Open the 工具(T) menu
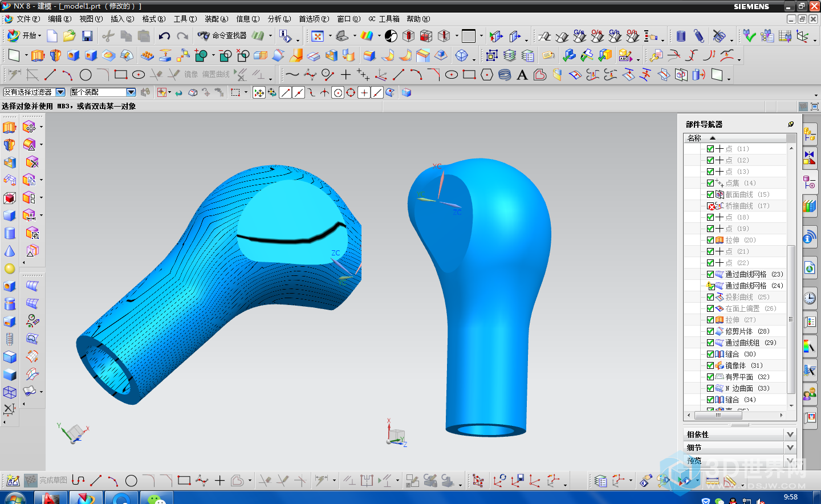Screen dimensions: 821x504 pos(185,19)
